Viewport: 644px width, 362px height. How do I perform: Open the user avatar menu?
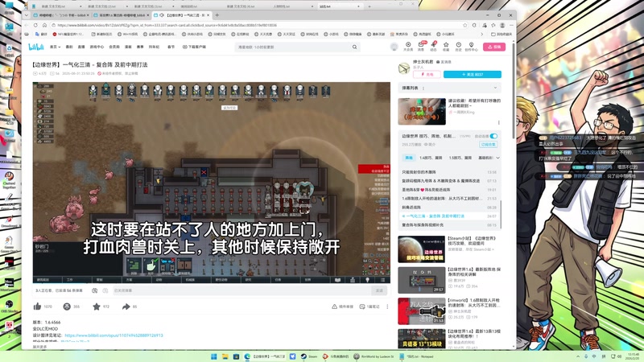(x=394, y=47)
